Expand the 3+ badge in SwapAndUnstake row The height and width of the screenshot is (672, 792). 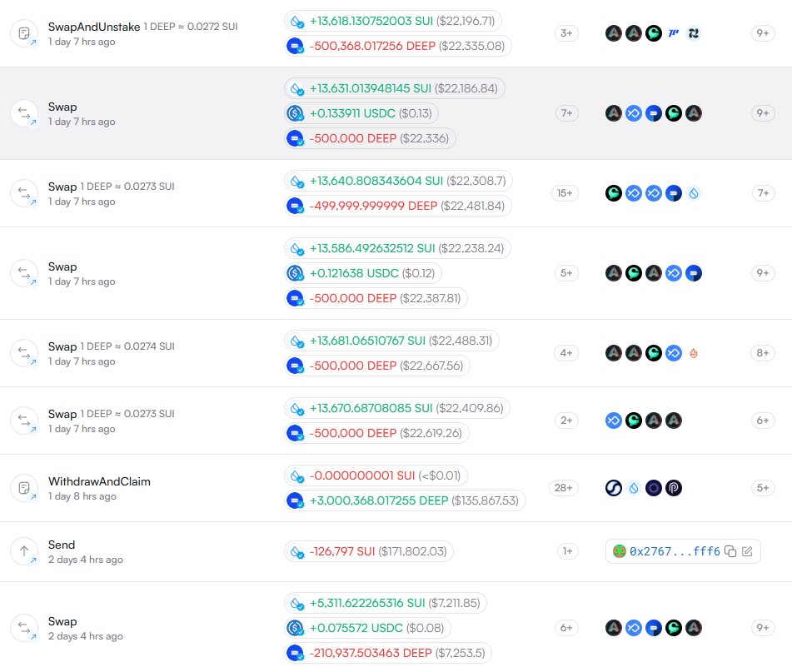coord(566,33)
